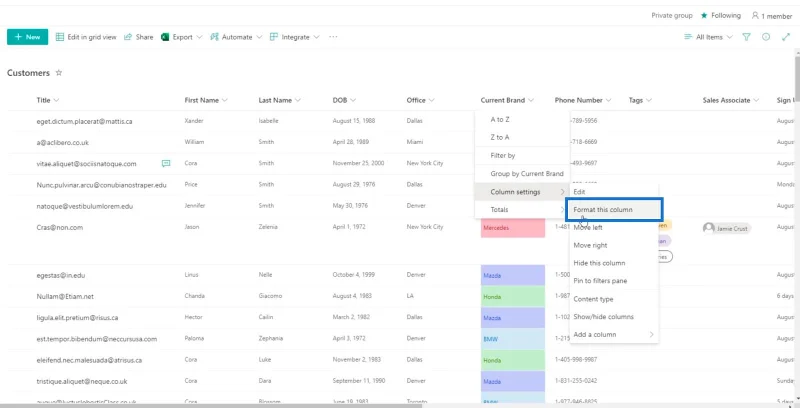800x408 pixels.
Task: Open the Office column header menu
Action: coord(420,100)
